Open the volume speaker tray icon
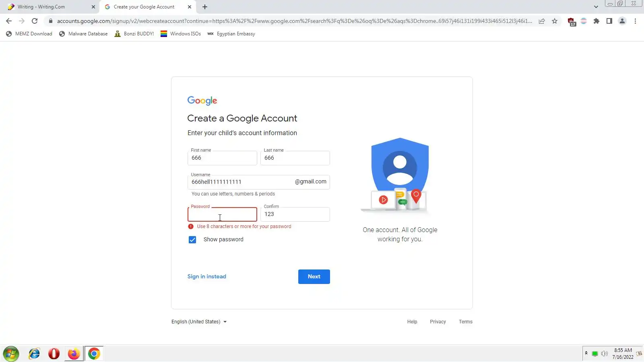644x362 pixels. pyautogui.click(x=604, y=354)
